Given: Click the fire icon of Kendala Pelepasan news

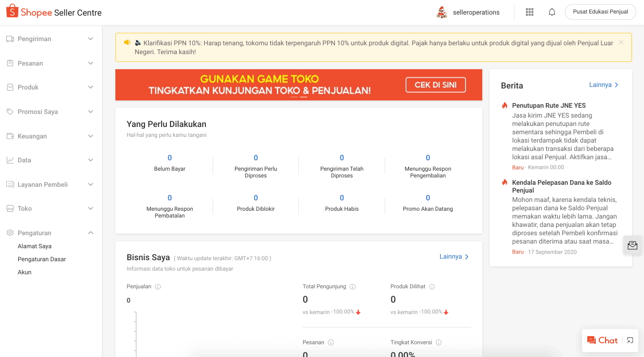Looking at the screenshot, I should pos(504,183).
